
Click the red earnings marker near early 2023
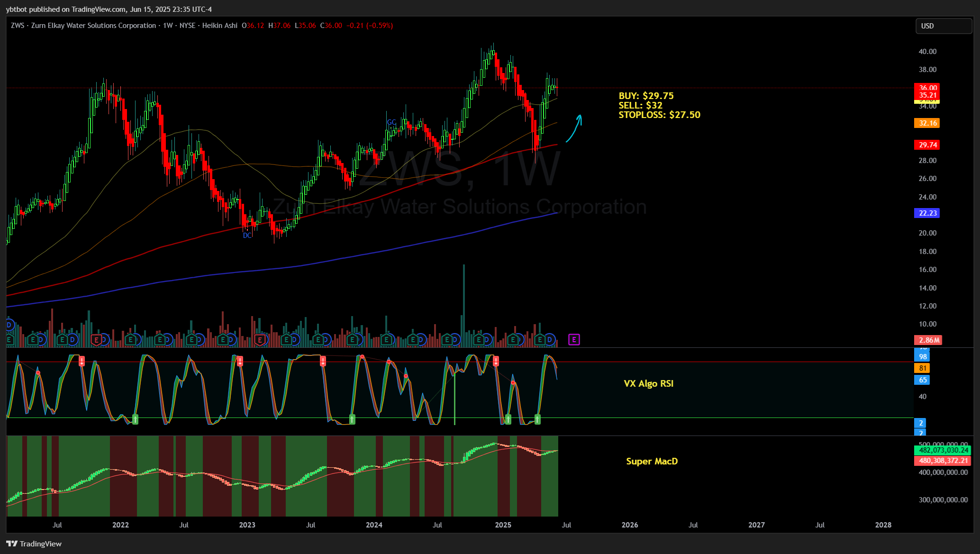point(259,340)
